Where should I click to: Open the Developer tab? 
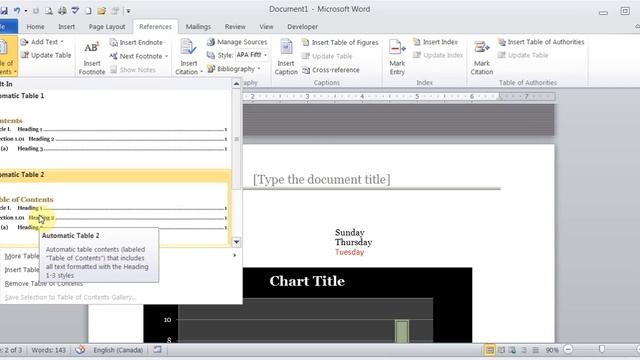pos(302,27)
